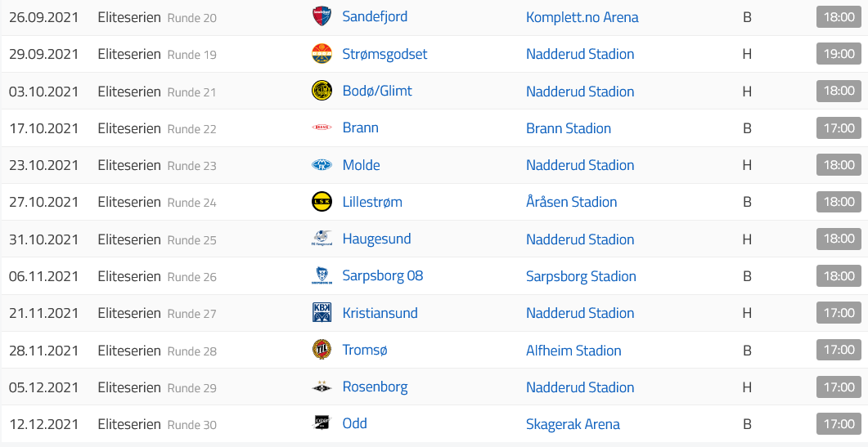The width and height of the screenshot is (868, 447).
Task: Click the Strømsgodset club logo
Action: [322, 54]
